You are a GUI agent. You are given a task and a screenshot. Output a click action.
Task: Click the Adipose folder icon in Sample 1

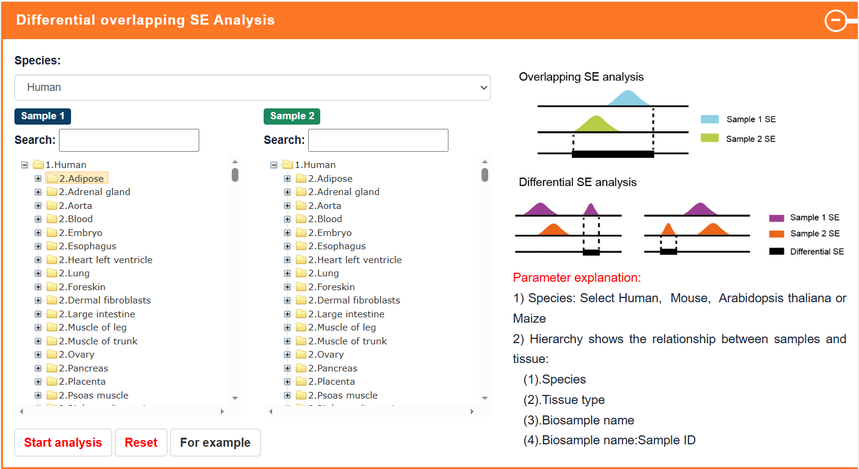[51, 178]
